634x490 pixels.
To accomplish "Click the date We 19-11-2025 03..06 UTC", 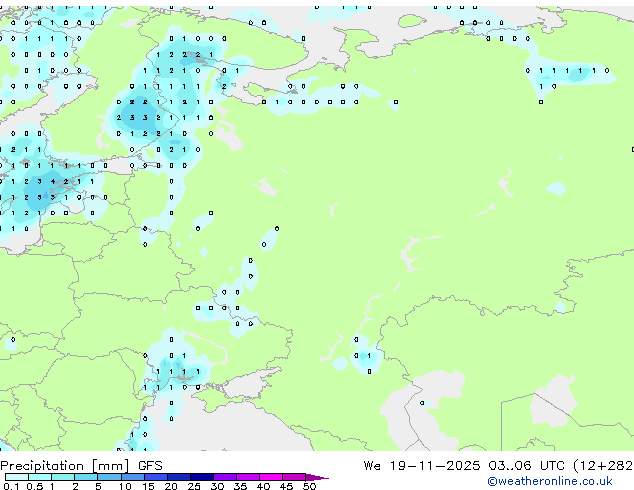I will [x=464, y=465].
